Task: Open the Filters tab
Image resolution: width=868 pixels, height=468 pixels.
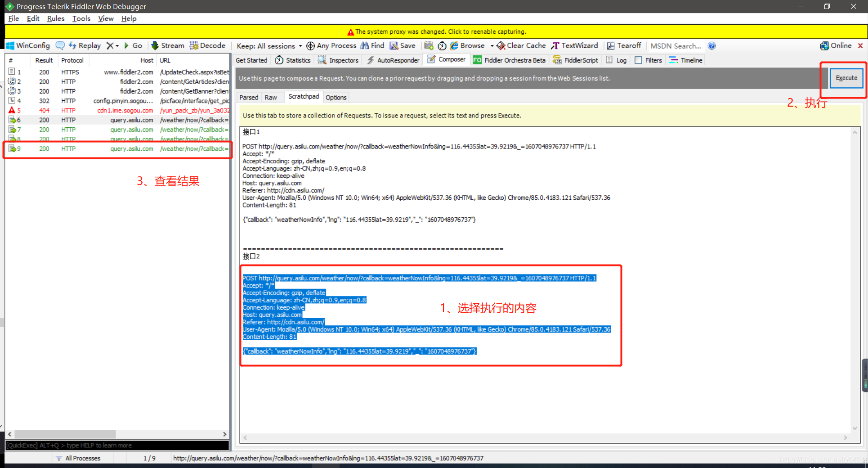Action: (649, 60)
